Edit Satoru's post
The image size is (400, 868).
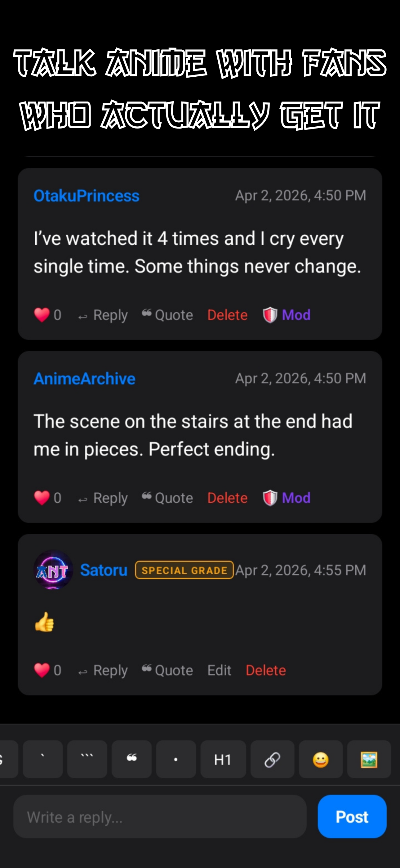(x=219, y=670)
